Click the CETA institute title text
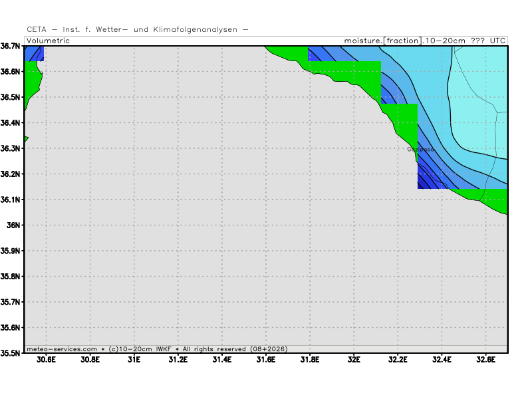This screenshot has height=399, width=532. 138,29
